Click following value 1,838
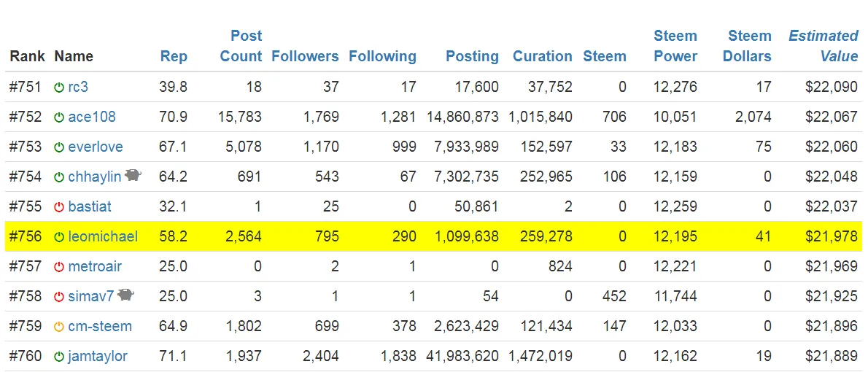 [398, 357]
